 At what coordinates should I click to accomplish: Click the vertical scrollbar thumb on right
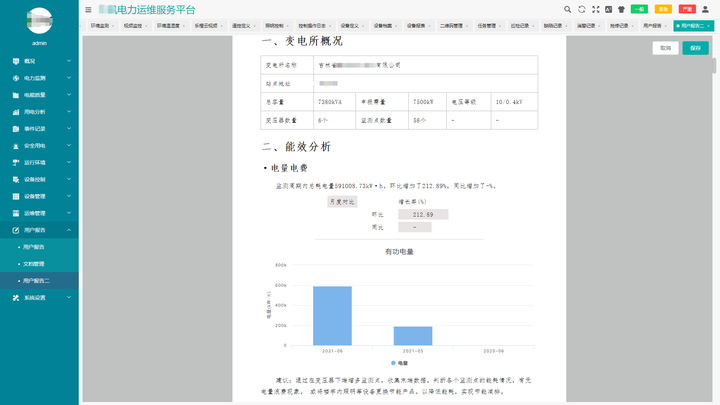[714, 66]
